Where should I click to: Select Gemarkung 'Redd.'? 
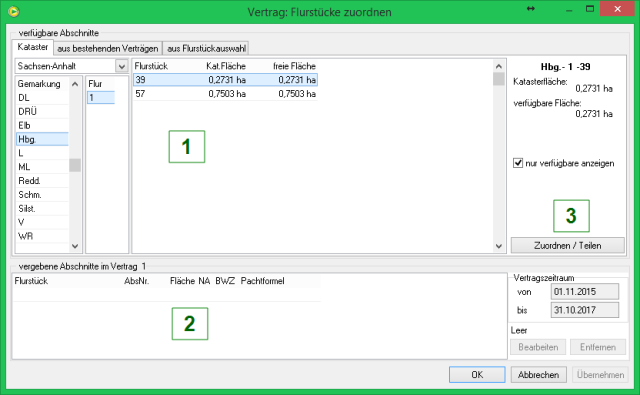pos(42,181)
